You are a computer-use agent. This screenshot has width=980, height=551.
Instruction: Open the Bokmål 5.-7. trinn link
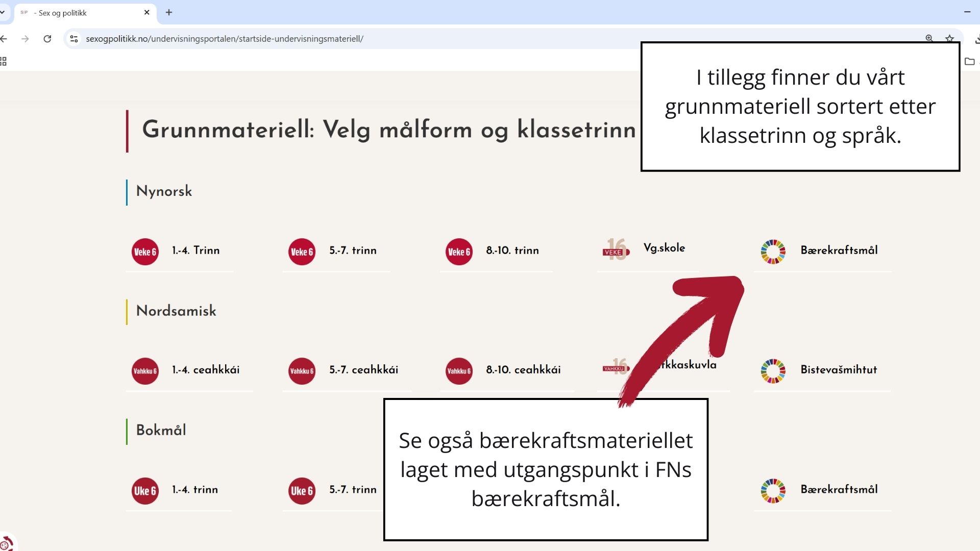point(353,489)
